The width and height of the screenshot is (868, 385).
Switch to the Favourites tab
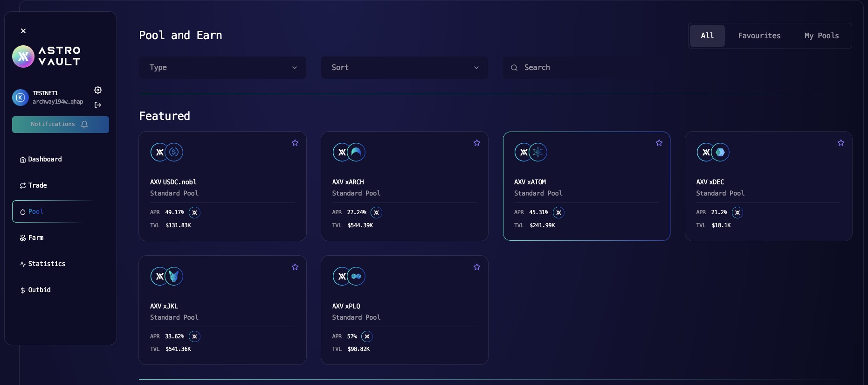coord(759,36)
